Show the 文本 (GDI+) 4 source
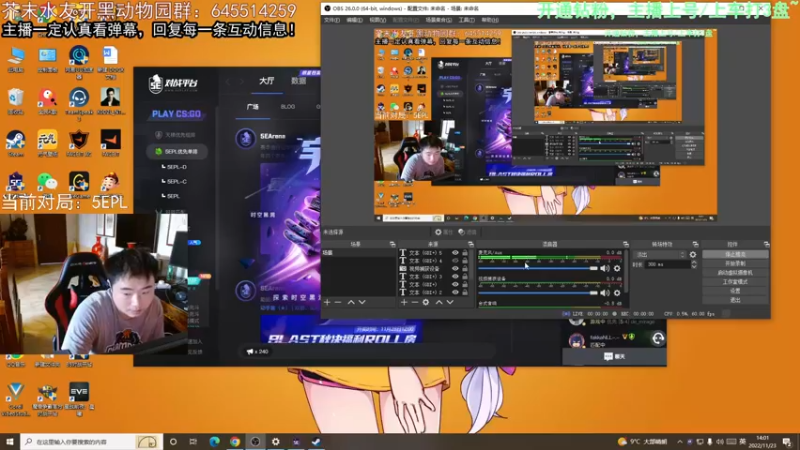Viewport: 800px width, 450px height. click(455, 261)
